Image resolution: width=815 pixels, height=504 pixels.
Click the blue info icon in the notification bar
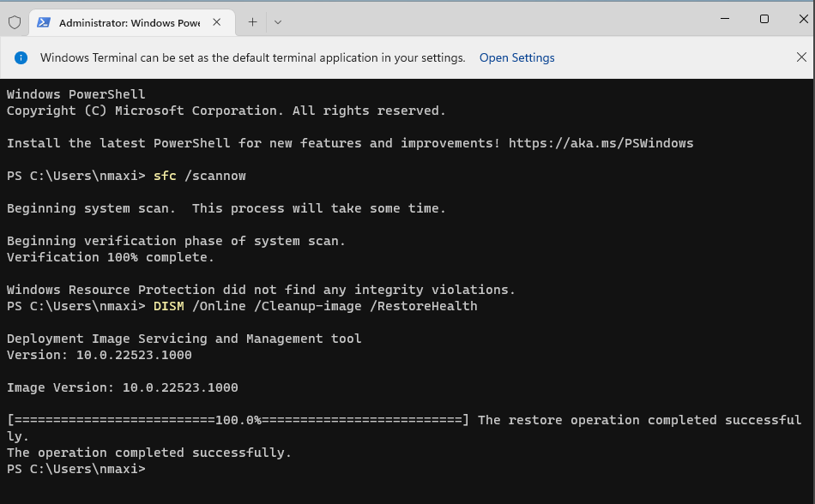coord(21,58)
